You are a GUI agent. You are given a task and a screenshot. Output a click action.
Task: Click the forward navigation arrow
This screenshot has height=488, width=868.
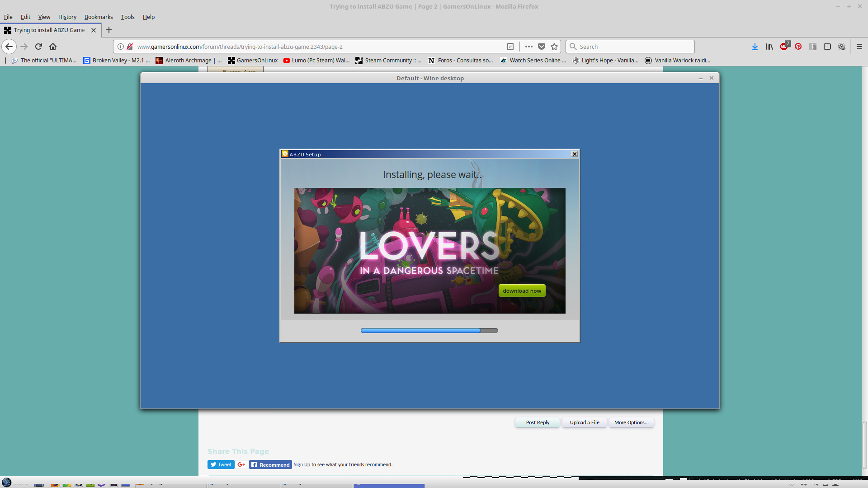click(24, 47)
